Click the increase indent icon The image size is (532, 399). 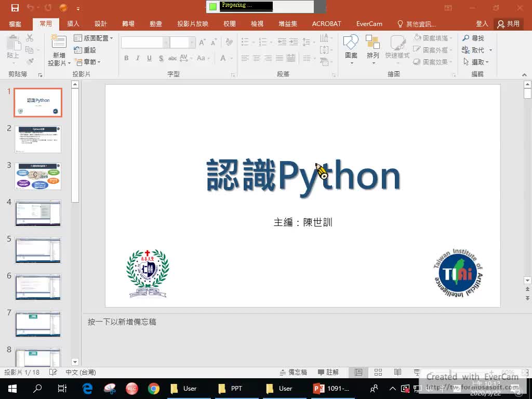pyautogui.click(x=294, y=42)
